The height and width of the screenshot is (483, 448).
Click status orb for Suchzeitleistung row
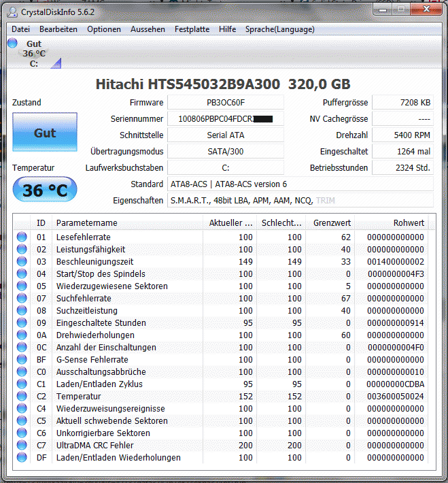(x=22, y=310)
